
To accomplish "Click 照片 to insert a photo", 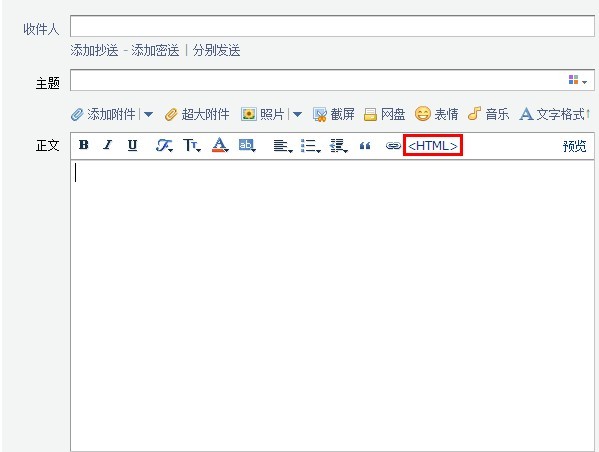I will click(x=263, y=114).
